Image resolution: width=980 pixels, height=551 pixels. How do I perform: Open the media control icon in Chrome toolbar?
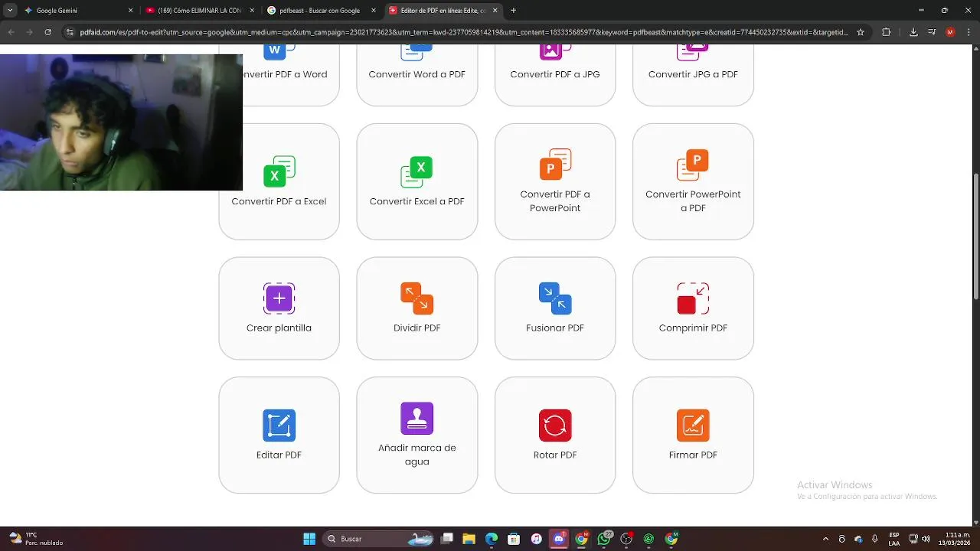[932, 32]
